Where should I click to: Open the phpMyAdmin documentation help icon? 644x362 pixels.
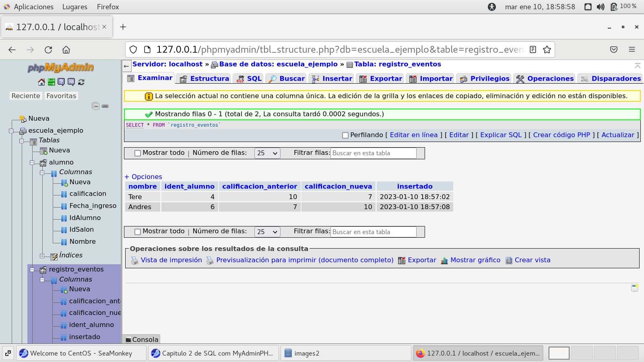click(61, 82)
